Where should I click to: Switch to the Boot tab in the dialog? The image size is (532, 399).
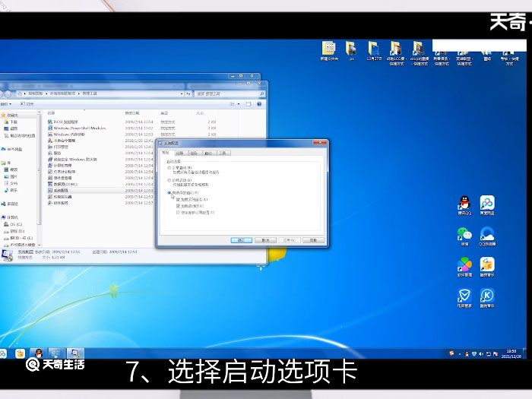click(x=180, y=153)
